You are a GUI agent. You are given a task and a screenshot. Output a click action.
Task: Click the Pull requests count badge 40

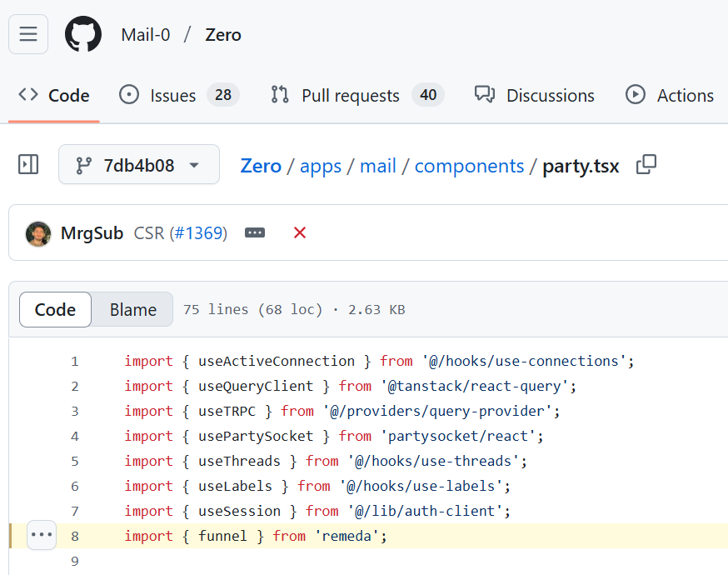click(x=428, y=95)
